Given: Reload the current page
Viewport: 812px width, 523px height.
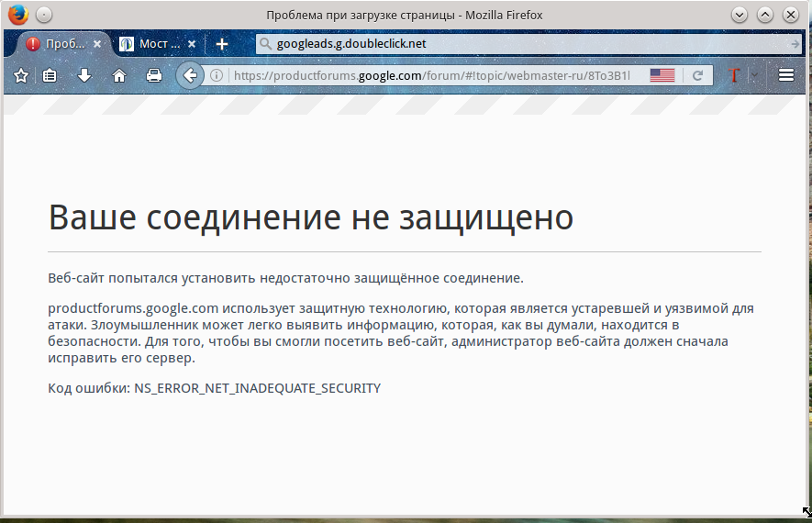Looking at the screenshot, I should [697, 75].
